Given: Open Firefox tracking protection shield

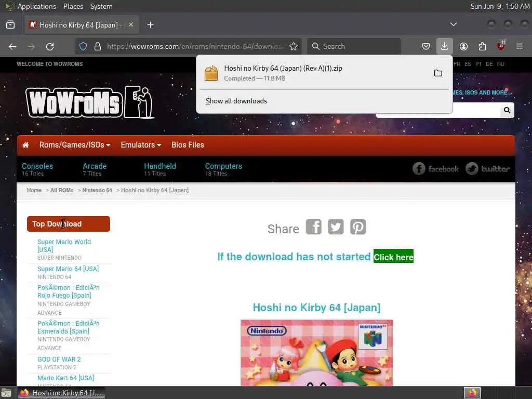Looking at the screenshot, I should click(83, 46).
